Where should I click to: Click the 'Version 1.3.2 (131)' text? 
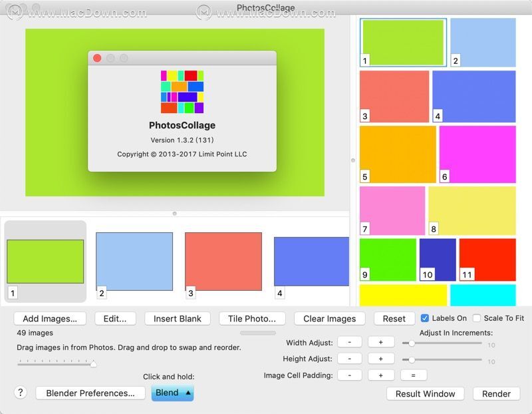click(182, 140)
